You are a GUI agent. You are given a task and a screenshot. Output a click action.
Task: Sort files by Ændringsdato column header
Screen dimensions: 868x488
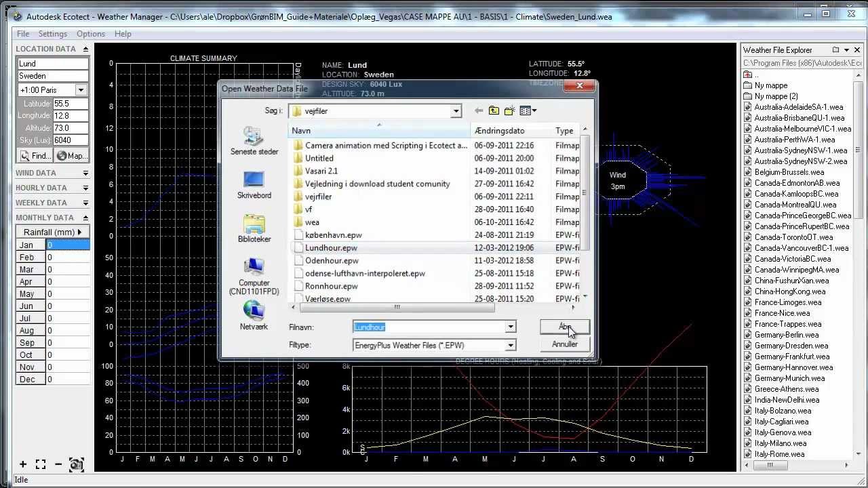(x=511, y=131)
